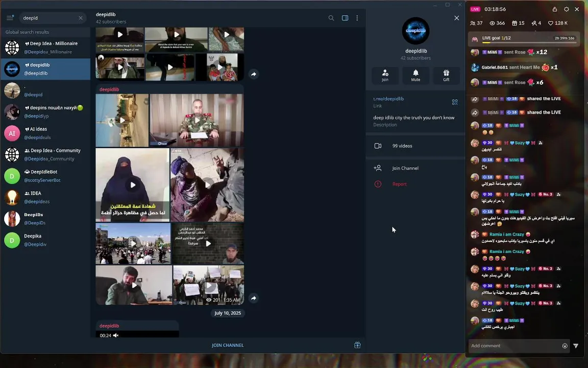Click Gabriel.8681 sent Heart Me message
588x368 pixels.
click(514, 67)
